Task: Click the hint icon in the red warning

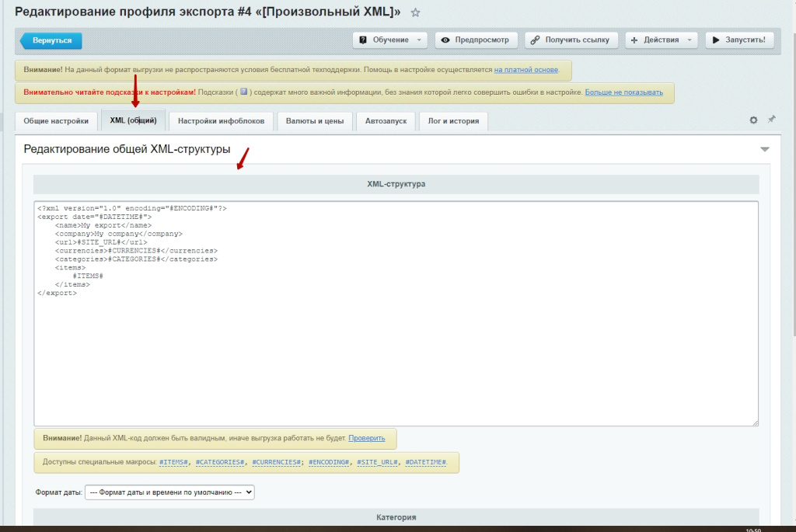Action: (x=243, y=92)
